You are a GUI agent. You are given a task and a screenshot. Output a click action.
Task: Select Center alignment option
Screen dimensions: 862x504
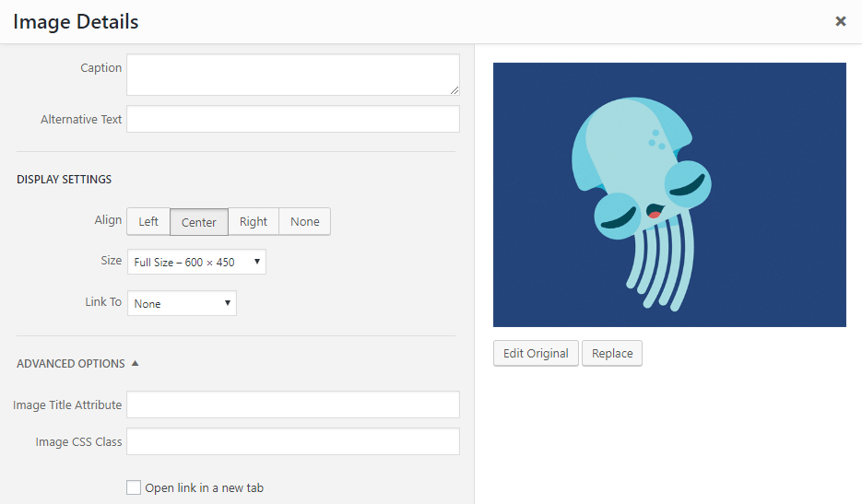coord(199,222)
